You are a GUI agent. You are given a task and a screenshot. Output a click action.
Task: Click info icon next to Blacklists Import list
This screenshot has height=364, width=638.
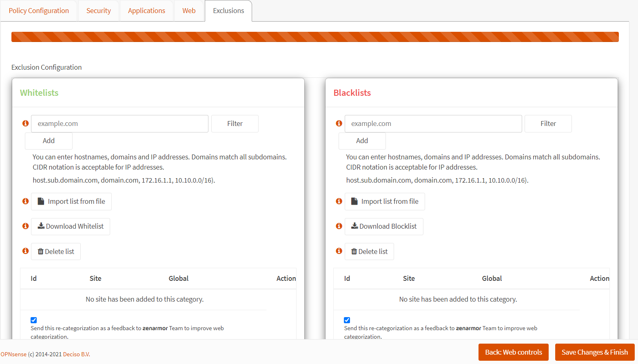(x=339, y=201)
